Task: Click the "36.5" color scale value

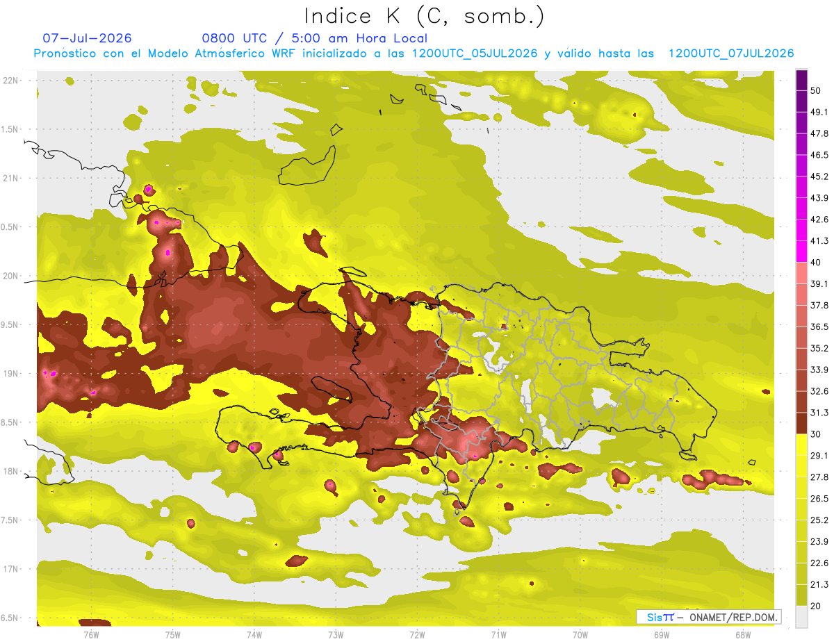Action: (x=819, y=327)
